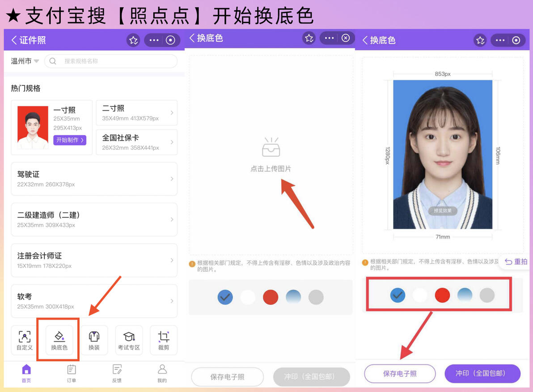Click the 开始制作 button
Image resolution: width=533 pixels, height=392 pixels.
click(70, 140)
